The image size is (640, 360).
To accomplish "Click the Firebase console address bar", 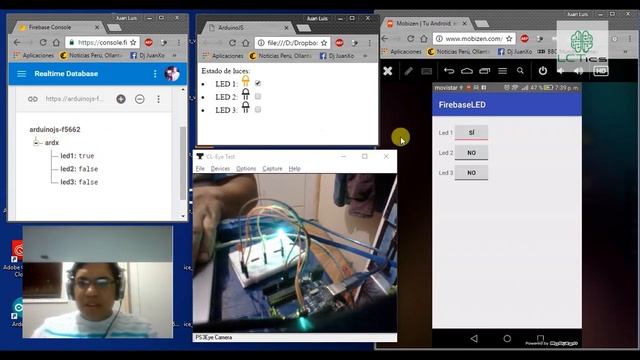I will tap(102, 42).
